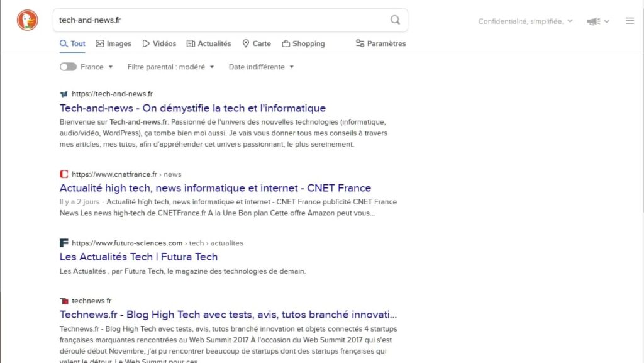Click the Futura-Sciences favicon
This screenshot has width=644, height=363.
[63, 242]
